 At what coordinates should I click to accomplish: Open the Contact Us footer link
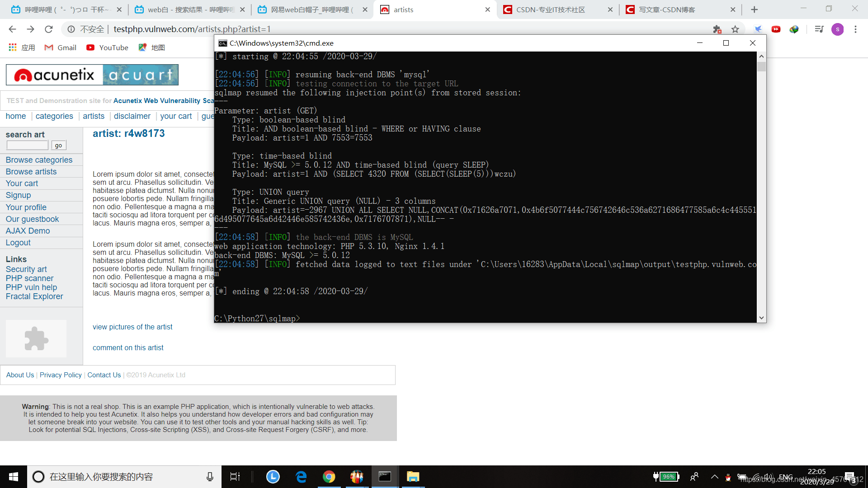[104, 375]
